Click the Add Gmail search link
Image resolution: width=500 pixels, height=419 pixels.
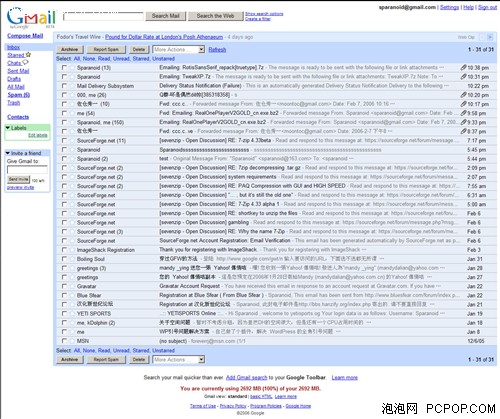(x=247, y=378)
